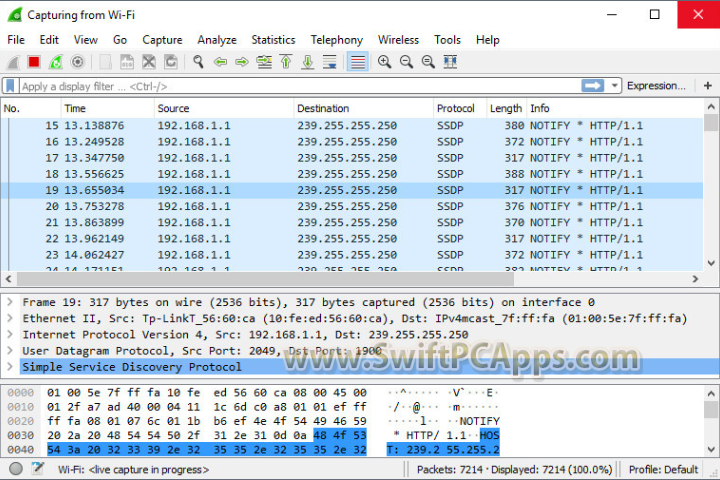Sort packets by Source column header
Image resolution: width=720 pixels, height=480 pixels.
224,108
